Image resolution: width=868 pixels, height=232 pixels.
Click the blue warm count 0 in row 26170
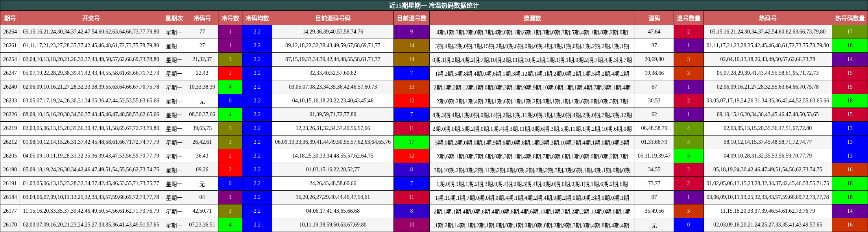pyautogui.click(x=689, y=225)
